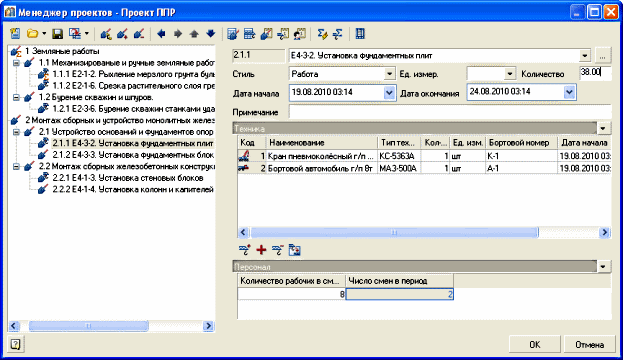
Task: Click the right scroll arrow of the equipment table
Action: coord(605,232)
